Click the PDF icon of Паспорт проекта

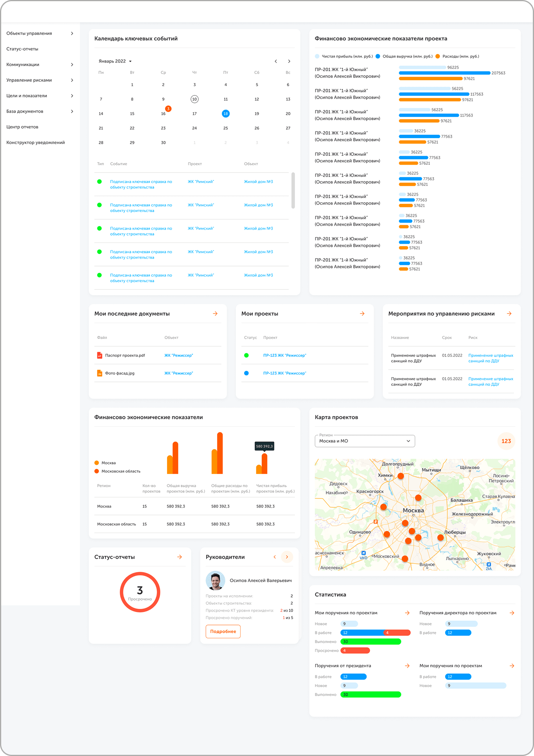[100, 355]
